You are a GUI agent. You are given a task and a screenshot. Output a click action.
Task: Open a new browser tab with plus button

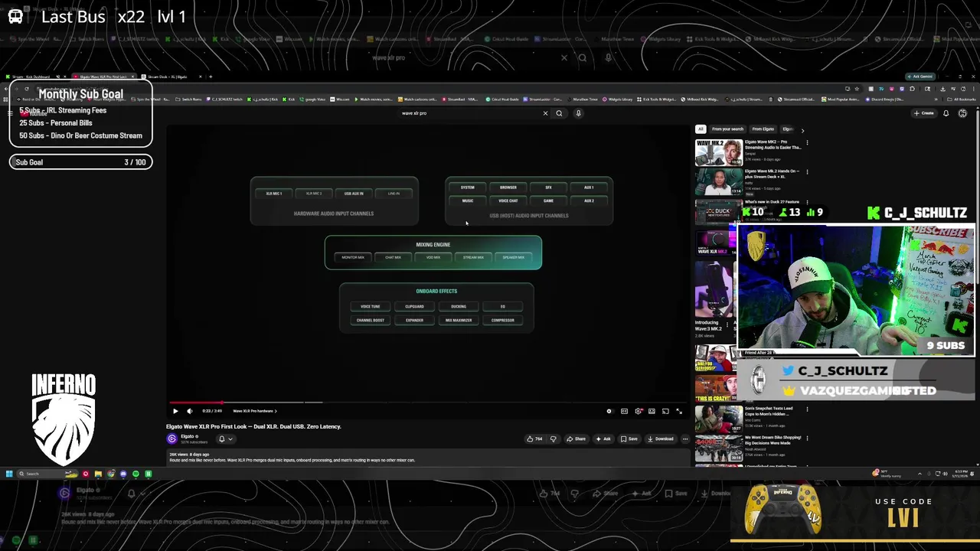point(211,77)
